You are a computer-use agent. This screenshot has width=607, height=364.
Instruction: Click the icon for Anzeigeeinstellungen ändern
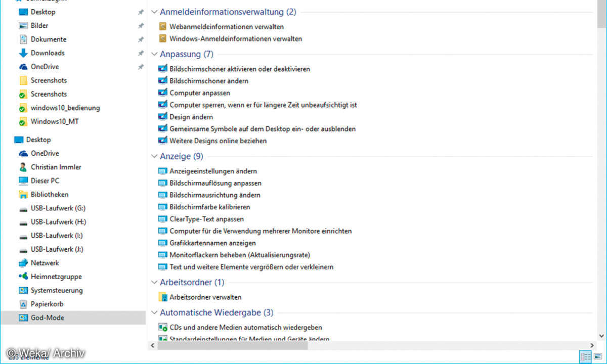(162, 171)
